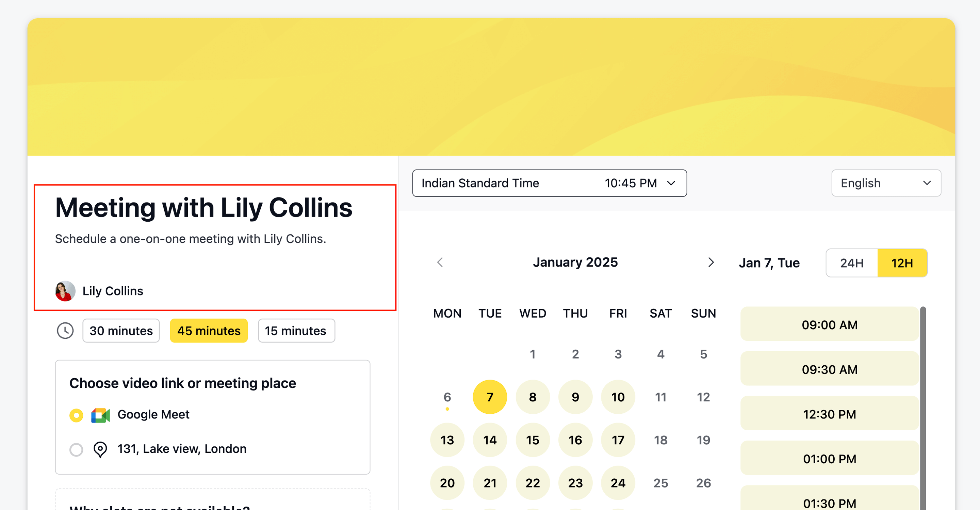Switch to 12H time format
The height and width of the screenshot is (510, 980).
coord(902,262)
